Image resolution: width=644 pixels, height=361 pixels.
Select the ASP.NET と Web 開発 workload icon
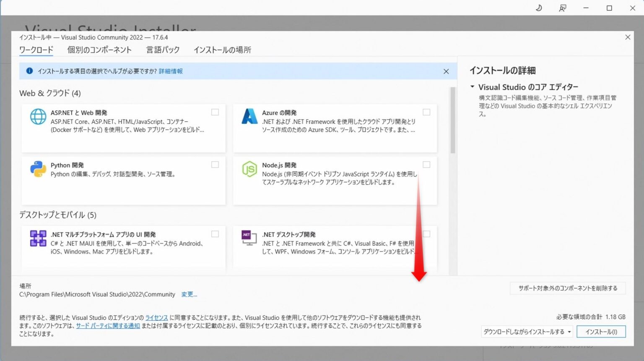click(38, 117)
